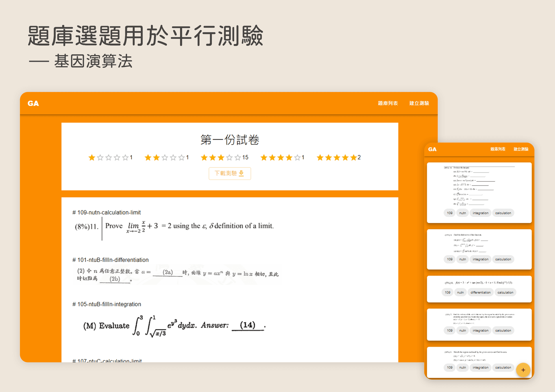Click the nutn tag on the Find volume card
555x392 pixels.
(x=462, y=330)
